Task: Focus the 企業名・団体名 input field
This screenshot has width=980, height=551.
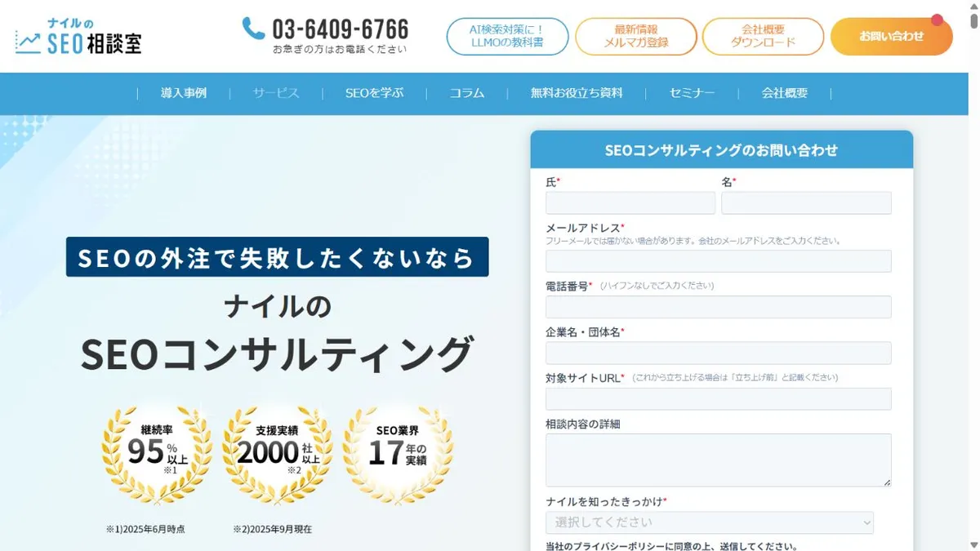Action: click(719, 353)
